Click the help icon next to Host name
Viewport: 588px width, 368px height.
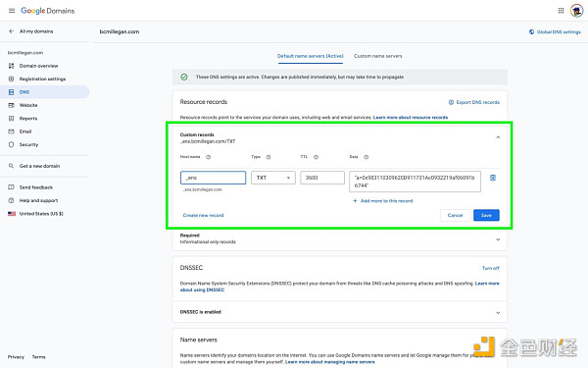pos(208,157)
